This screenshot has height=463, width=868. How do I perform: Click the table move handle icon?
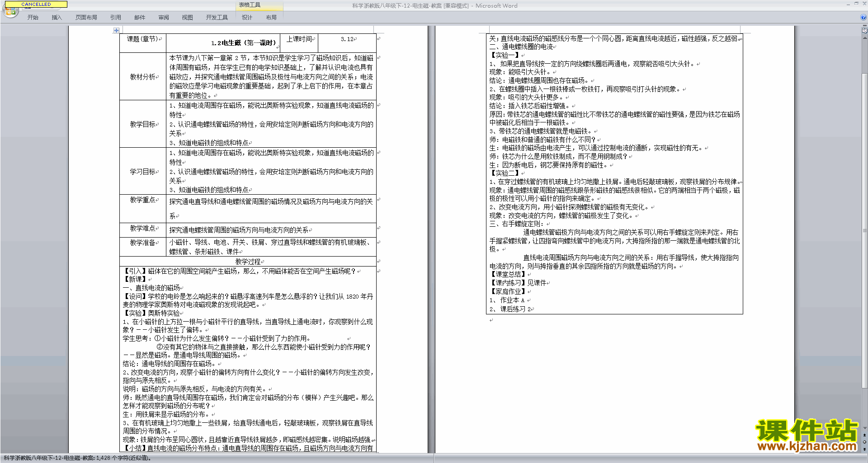coord(116,30)
